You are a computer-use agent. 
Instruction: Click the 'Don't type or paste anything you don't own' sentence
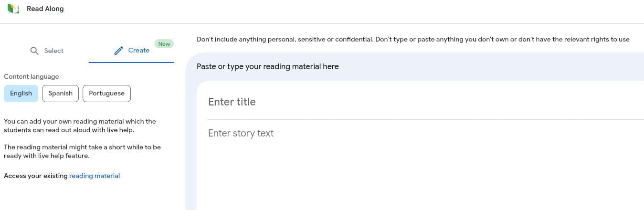(x=503, y=39)
